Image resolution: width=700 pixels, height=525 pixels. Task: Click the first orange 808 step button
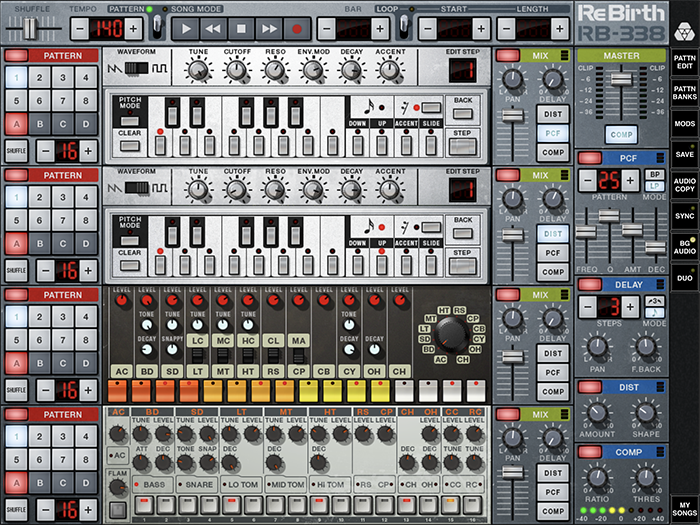click(117, 391)
